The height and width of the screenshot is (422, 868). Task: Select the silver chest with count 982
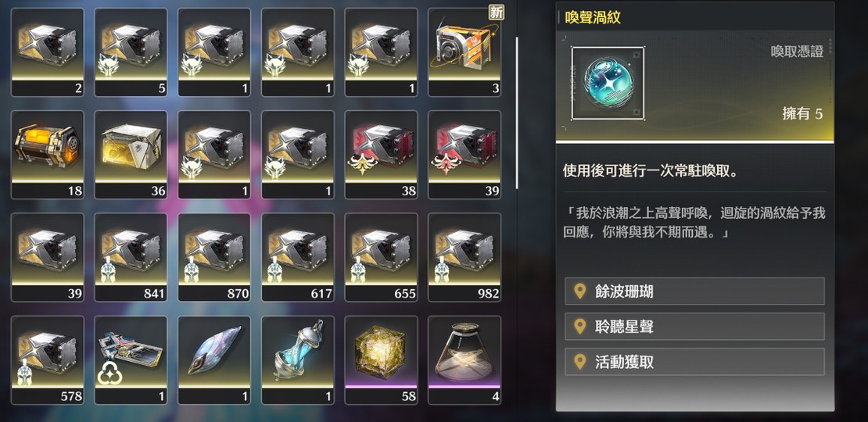464,257
